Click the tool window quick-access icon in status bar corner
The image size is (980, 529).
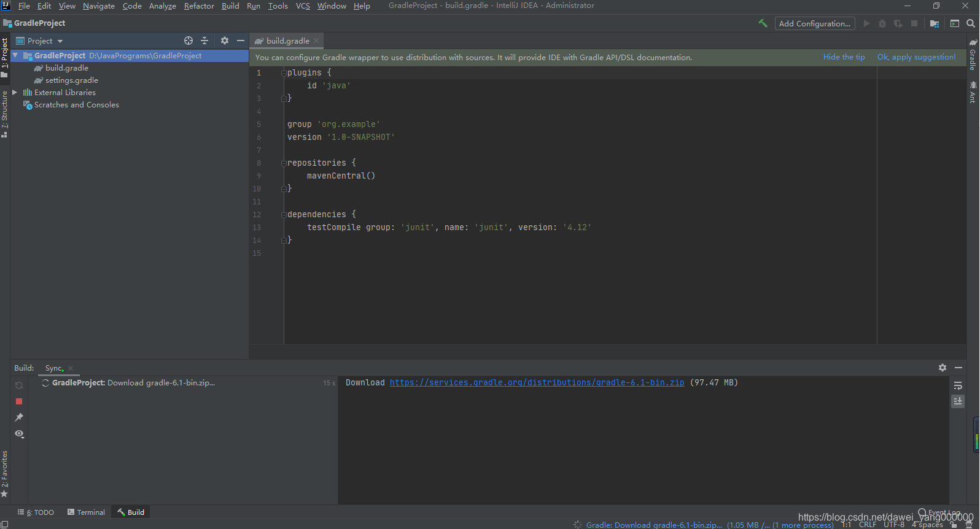(4, 524)
